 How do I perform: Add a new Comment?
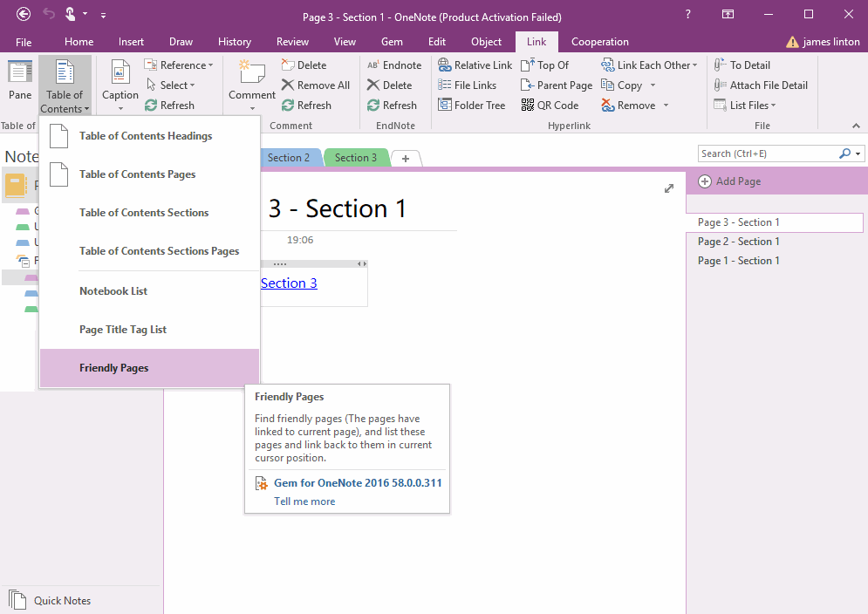(x=252, y=84)
